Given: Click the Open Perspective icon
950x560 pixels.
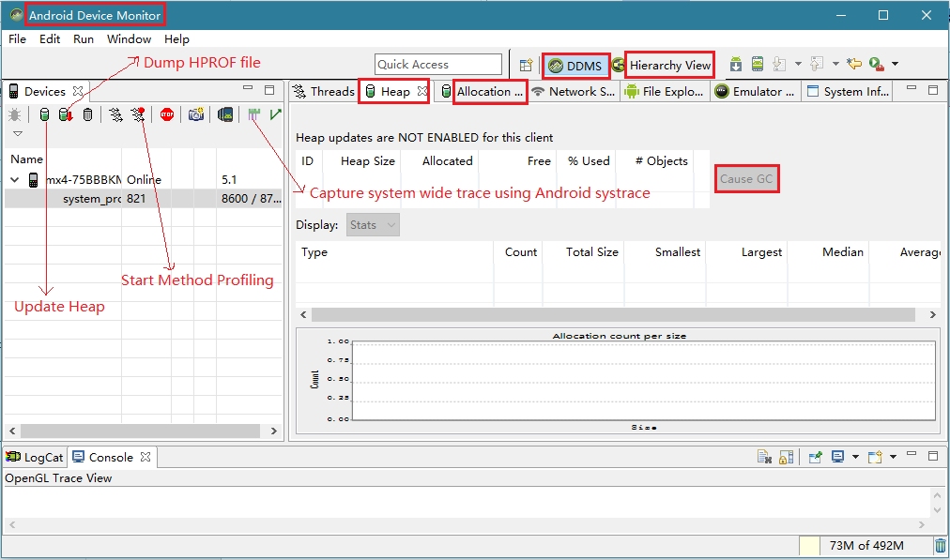Looking at the screenshot, I should pos(527,65).
